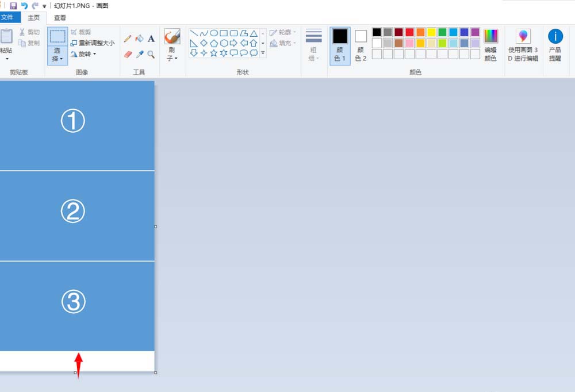Select the Fill with color bucket tool
Image resolution: width=575 pixels, height=392 pixels.
click(x=139, y=39)
